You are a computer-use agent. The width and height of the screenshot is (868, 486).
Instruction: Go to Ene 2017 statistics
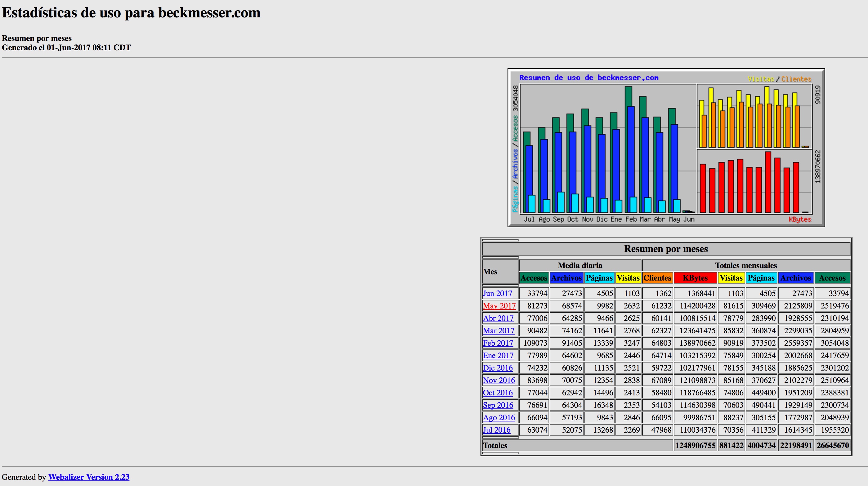(x=498, y=356)
